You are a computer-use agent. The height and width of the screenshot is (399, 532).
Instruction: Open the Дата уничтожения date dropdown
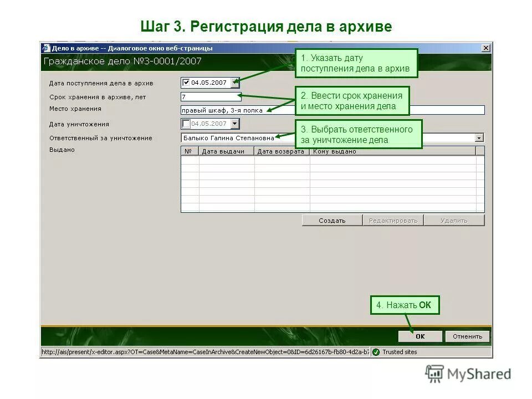(235, 124)
